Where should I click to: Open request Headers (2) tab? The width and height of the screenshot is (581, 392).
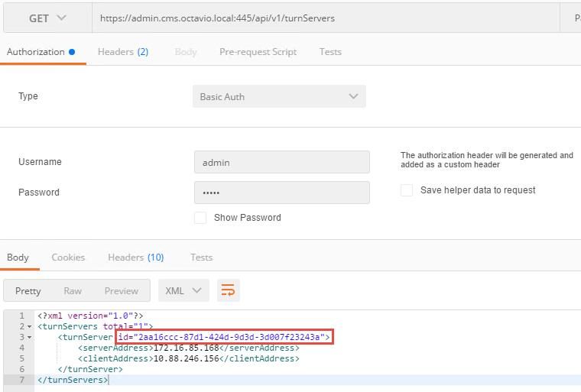pyautogui.click(x=123, y=52)
